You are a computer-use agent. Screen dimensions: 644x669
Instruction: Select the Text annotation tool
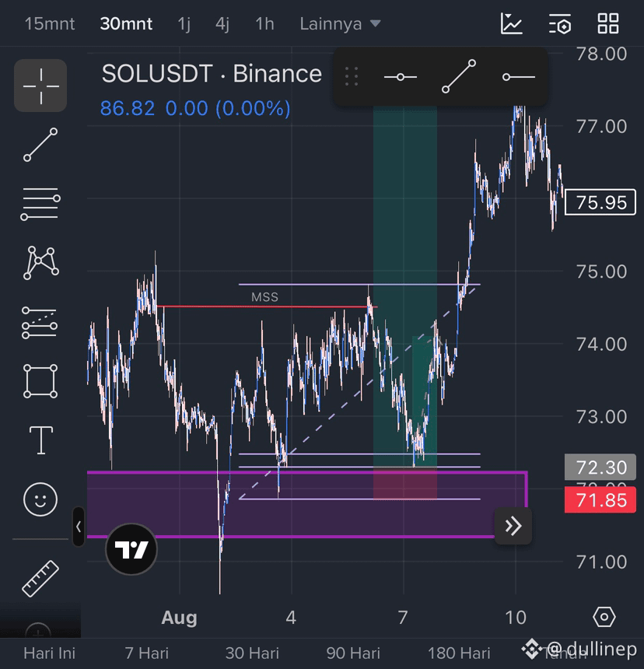(41, 440)
